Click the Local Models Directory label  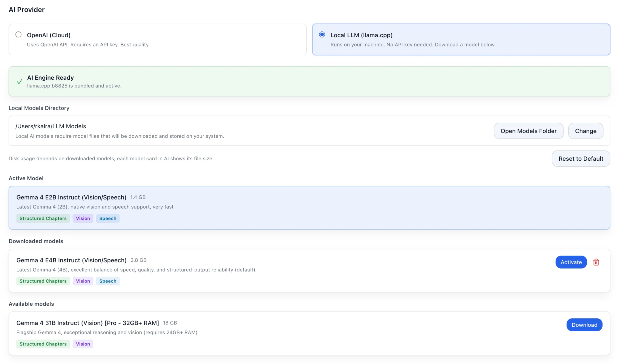tap(39, 108)
